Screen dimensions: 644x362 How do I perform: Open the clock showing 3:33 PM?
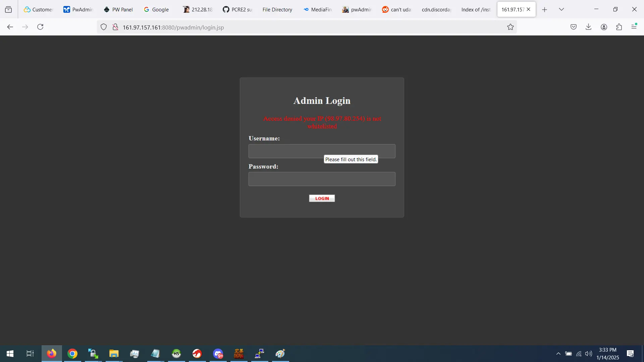(x=608, y=354)
